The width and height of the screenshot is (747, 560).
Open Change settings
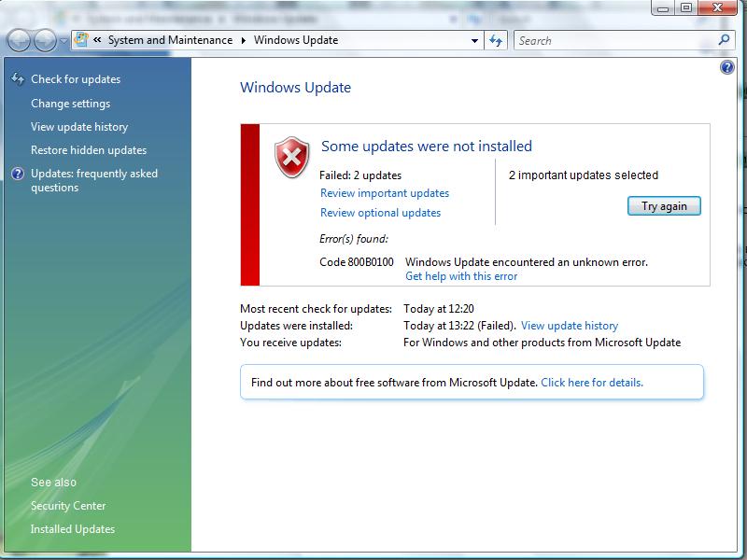pyautogui.click(x=71, y=104)
